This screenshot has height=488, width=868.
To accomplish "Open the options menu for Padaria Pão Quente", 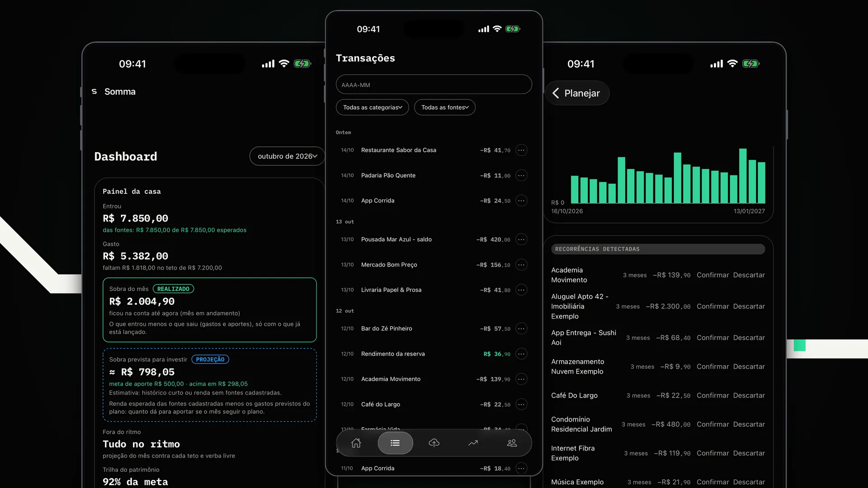I will pyautogui.click(x=521, y=175).
